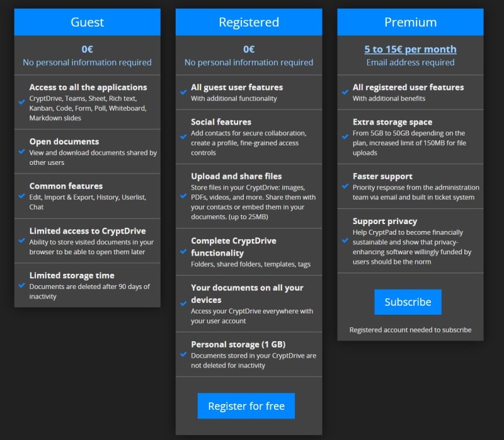Click checkmark next to Complete CryptDrive functionality

pyautogui.click(x=183, y=252)
